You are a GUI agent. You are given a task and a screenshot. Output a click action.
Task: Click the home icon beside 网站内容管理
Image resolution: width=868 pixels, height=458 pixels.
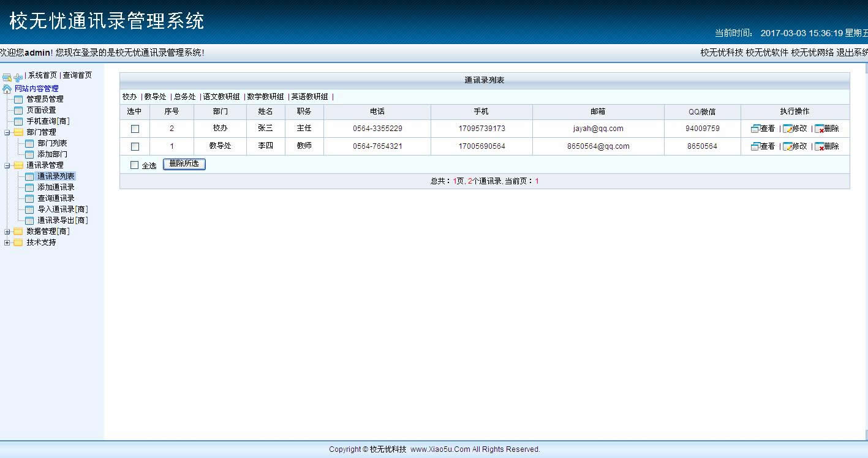coord(7,89)
